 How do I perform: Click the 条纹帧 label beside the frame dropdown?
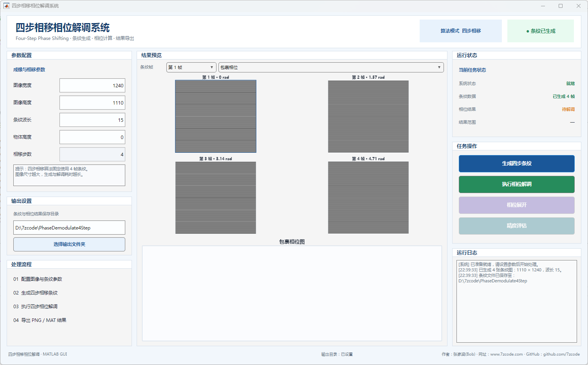pyautogui.click(x=147, y=67)
